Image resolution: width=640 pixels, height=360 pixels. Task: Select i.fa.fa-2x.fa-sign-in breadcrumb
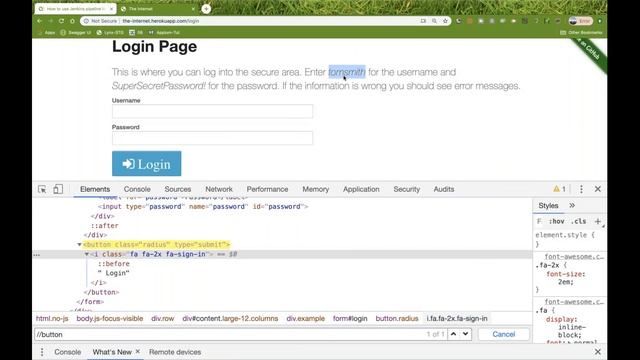click(457, 318)
